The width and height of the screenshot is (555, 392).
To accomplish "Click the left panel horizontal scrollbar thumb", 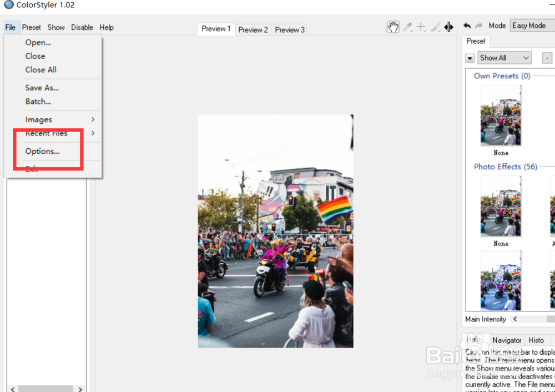I will tap(46, 389).
